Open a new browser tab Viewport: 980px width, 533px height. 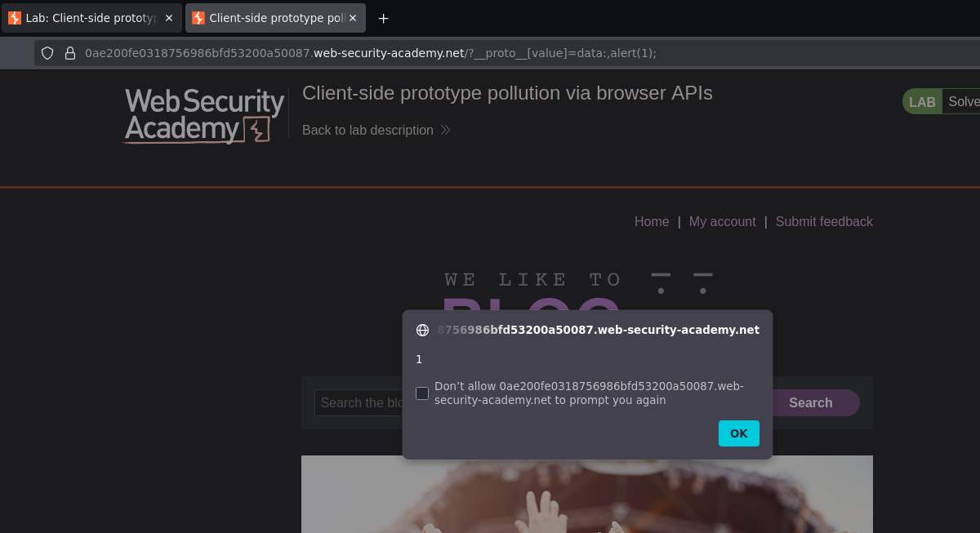(x=383, y=18)
